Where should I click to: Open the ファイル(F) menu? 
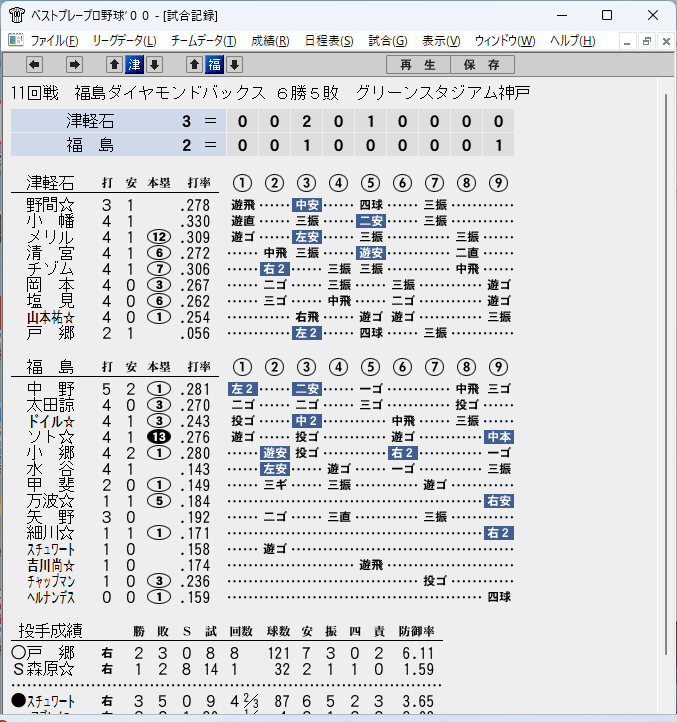point(54,41)
